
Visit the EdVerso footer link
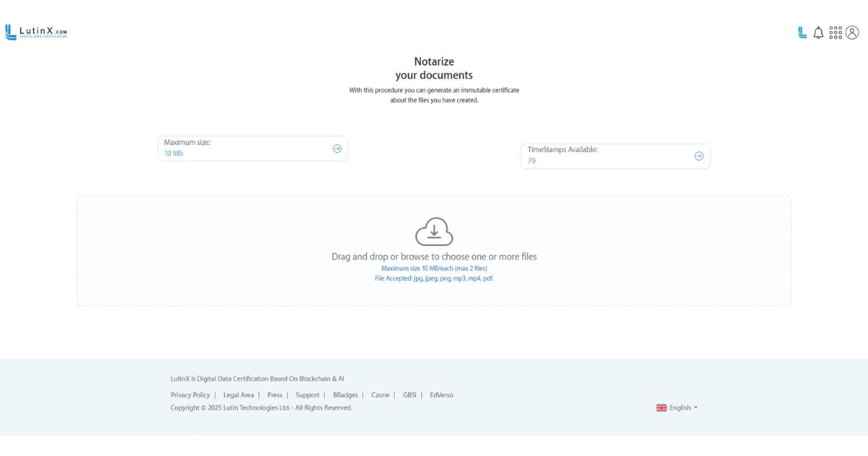[x=441, y=395]
